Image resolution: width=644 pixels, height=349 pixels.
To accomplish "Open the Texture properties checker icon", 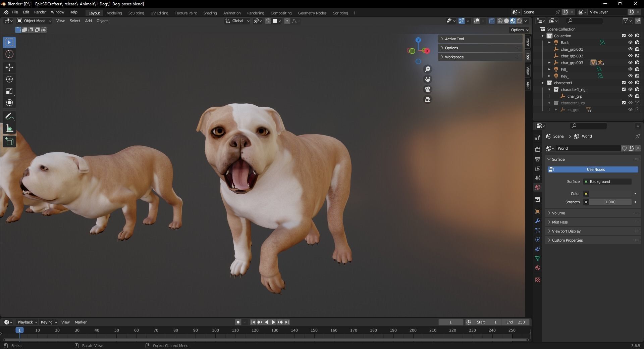I will click(x=538, y=280).
